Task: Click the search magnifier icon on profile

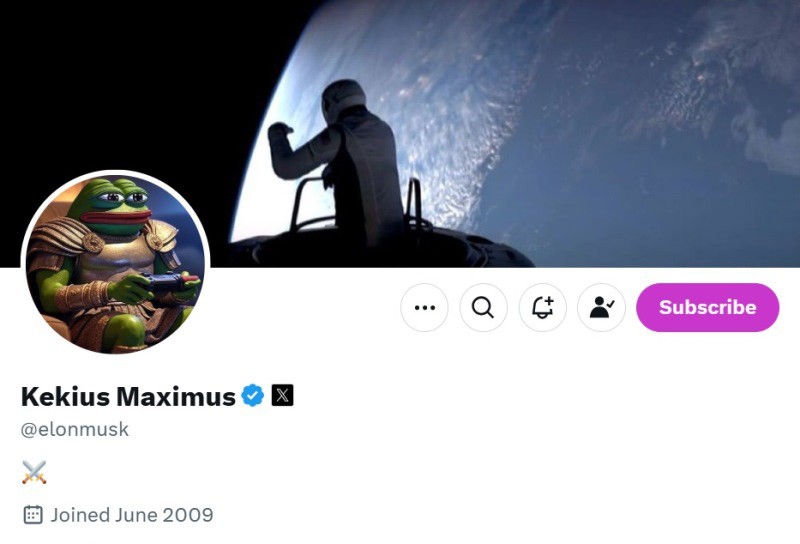Action: point(483,307)
